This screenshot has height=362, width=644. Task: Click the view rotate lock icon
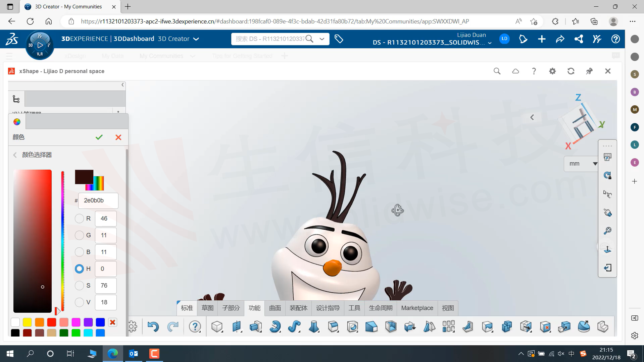click(607, 175)
